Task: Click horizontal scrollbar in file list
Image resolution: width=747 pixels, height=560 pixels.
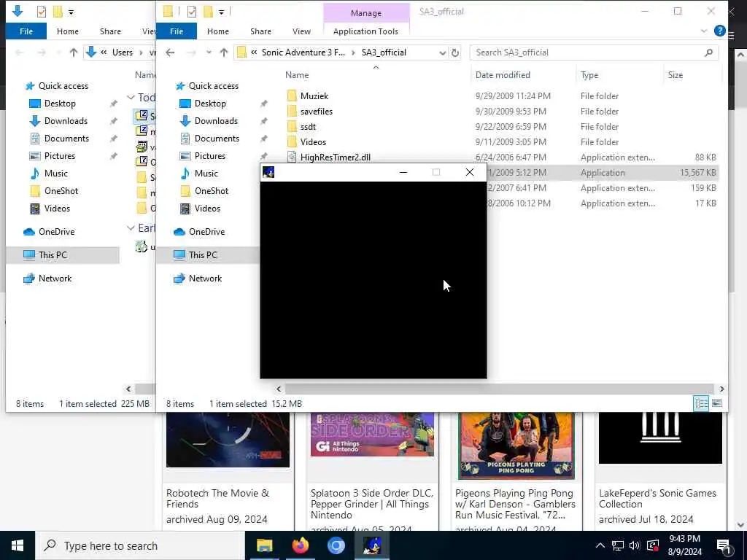Action: tap(499, 389)
